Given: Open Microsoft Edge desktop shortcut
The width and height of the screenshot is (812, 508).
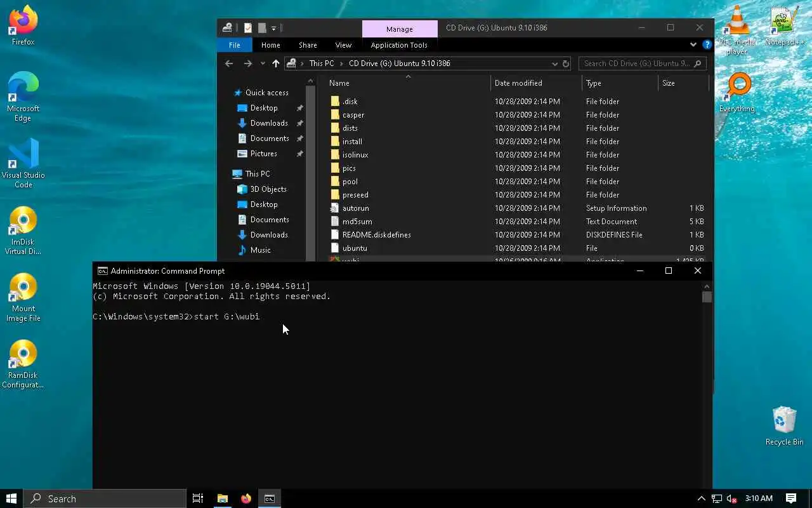Looking at the screenshot, I should (x=23, y=97).
